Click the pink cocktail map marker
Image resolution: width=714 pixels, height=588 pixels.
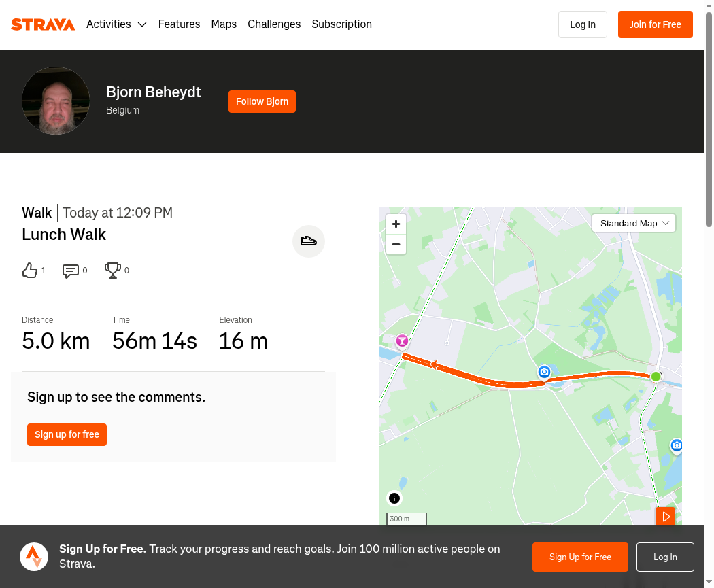[402, 341]
